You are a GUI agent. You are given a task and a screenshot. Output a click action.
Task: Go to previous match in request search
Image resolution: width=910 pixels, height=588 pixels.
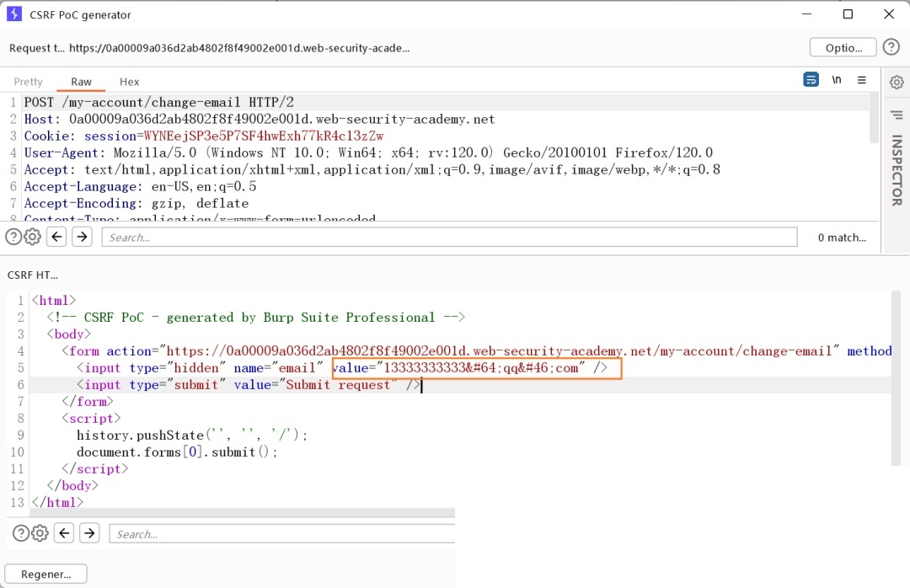click(56, 237)
